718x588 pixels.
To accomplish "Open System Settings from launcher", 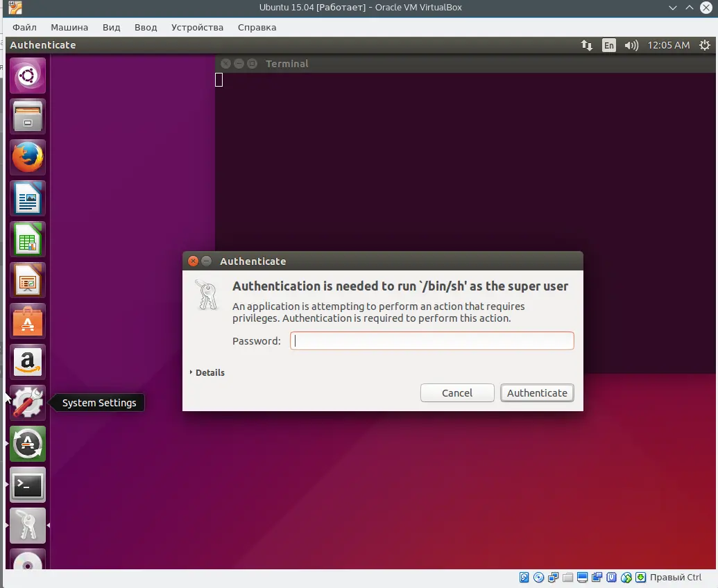I will 28,403.
